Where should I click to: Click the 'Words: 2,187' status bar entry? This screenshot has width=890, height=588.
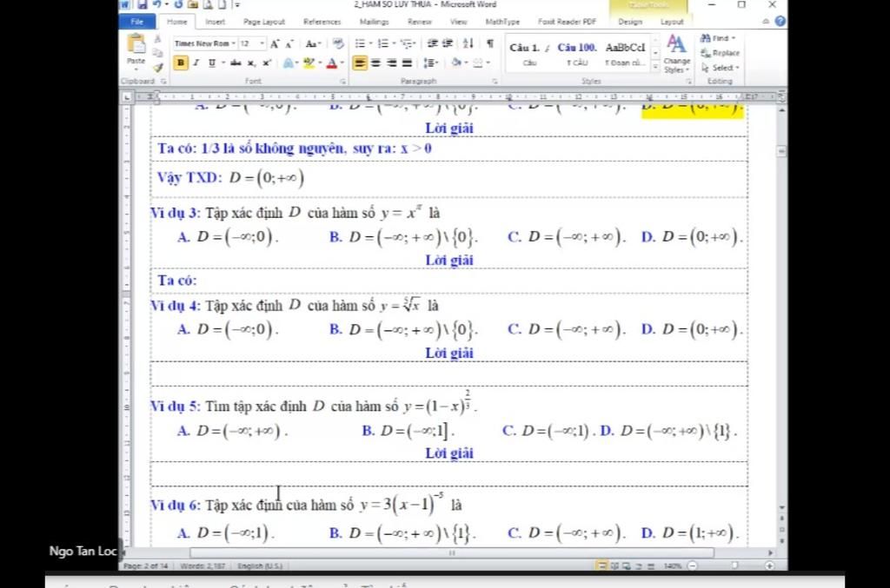tap(203, 566)
